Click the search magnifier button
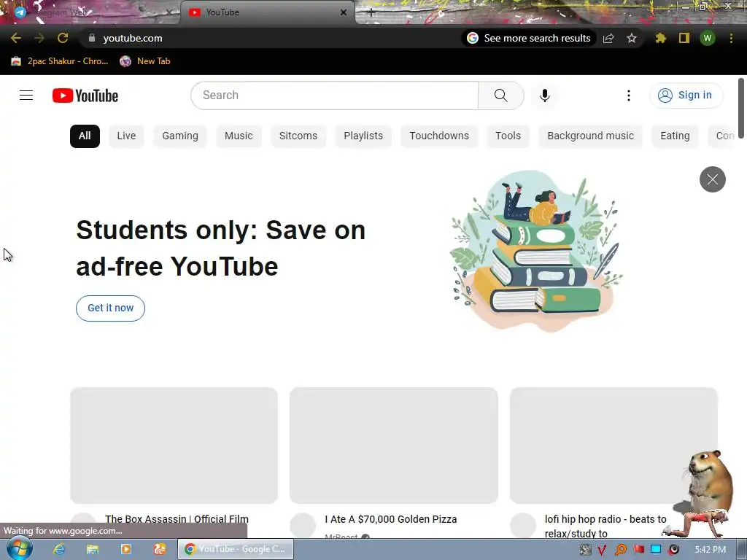 (x=500, y=96)
